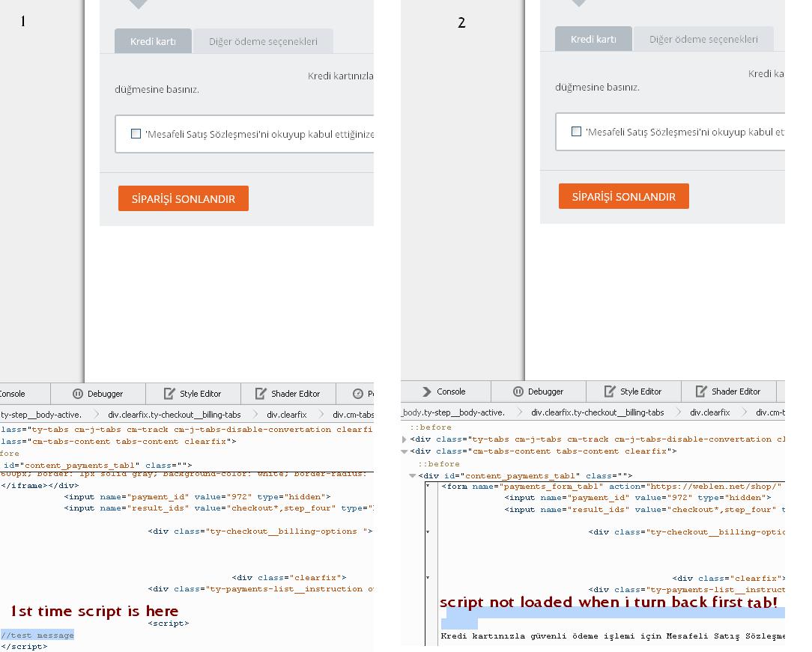Select breadcrumb div.clearfix.ty-checkout__billing-tabs in screenshot 2
This screenshot has width=812, height=652.
click(597, 413)
